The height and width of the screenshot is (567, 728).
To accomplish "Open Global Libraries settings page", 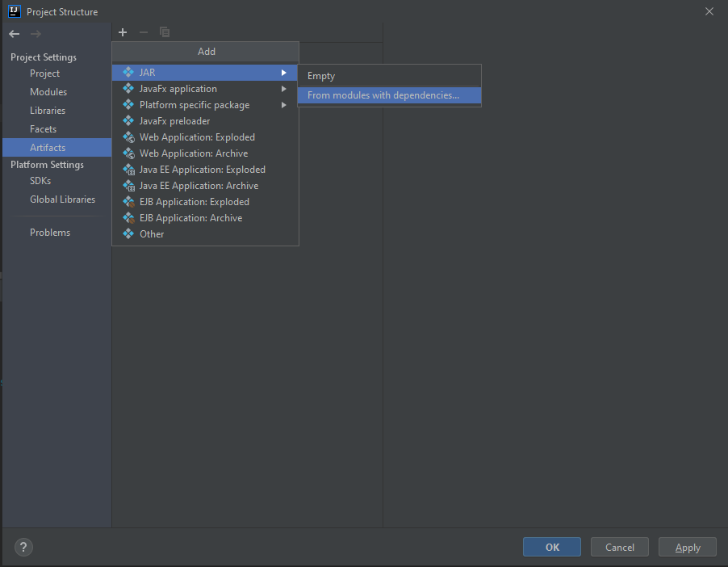I will click(56, 199).
